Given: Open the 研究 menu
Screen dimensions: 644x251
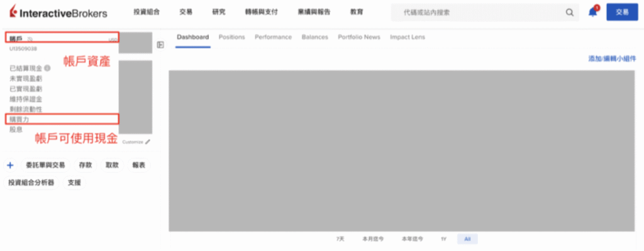Looking at the screenshot, I should 218,13.
